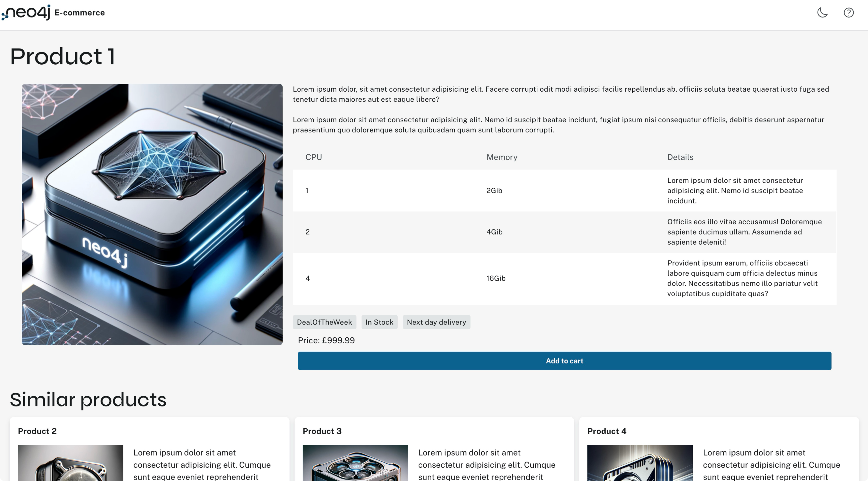Click the Price: £999.99 text
Screen dimensions: 868x481
tap(326, 340)
